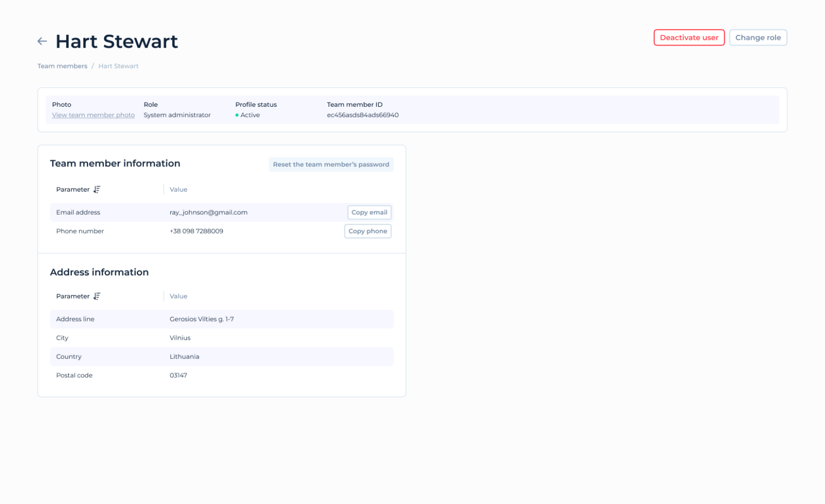Copy the phone number with Copy phone
This screenshot has width=825, height=504.
(368, 231)
